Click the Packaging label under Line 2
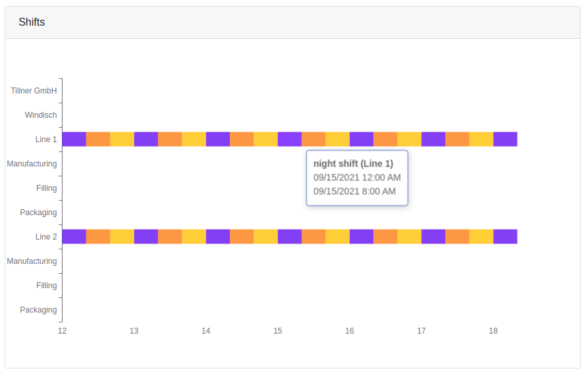 [x=38, y=310]
